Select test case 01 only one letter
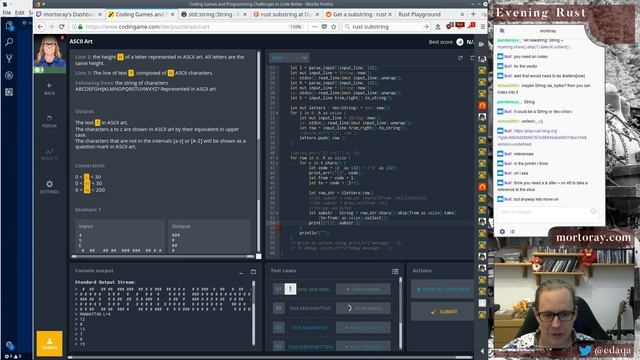 (x=303, y=289)
